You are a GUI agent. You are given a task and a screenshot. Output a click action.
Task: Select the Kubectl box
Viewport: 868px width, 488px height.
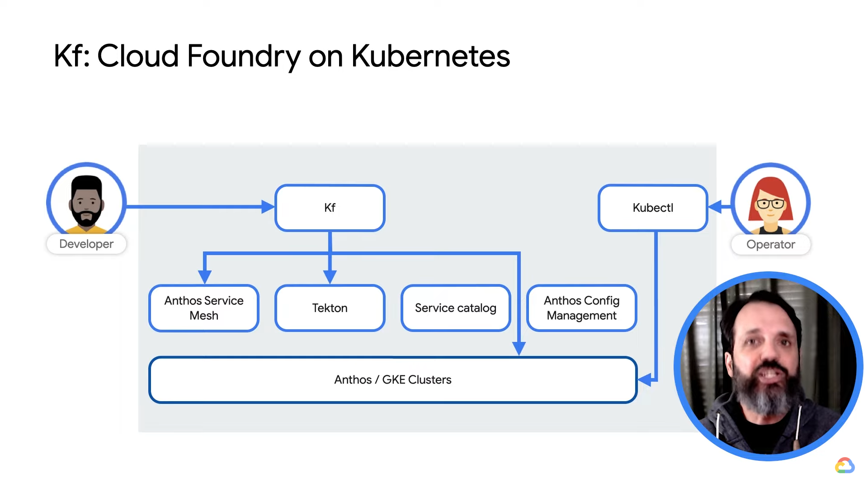(653, 208)
